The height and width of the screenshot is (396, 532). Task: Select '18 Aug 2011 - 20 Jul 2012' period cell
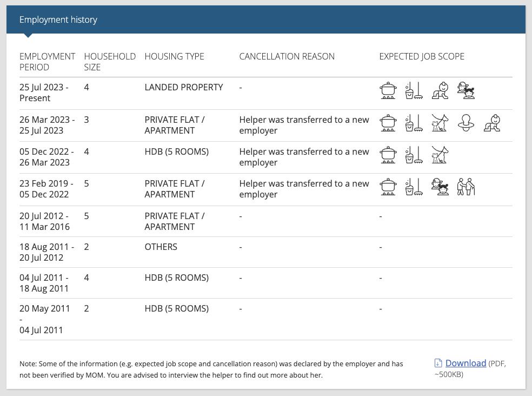tap(46, 252)
